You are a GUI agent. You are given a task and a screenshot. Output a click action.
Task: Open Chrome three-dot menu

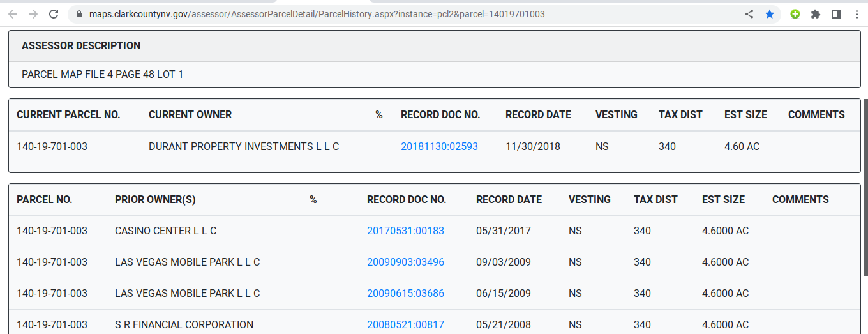[857, 14]
